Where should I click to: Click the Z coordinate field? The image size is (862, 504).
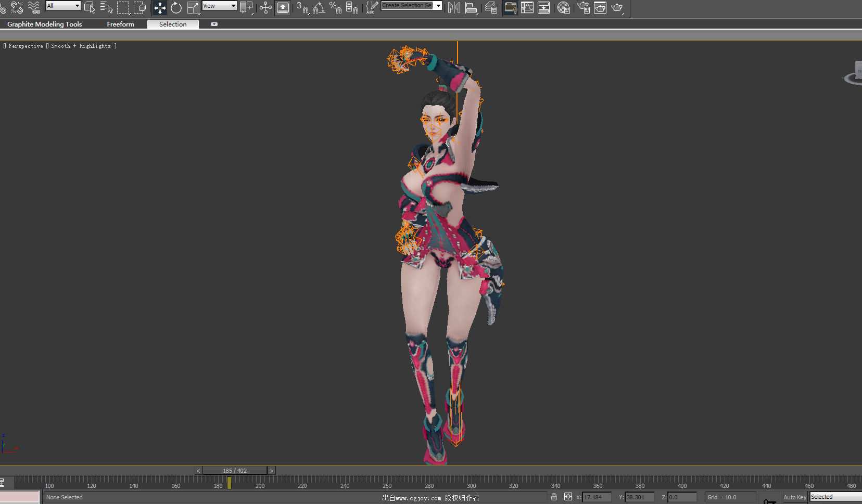[682, 497]
